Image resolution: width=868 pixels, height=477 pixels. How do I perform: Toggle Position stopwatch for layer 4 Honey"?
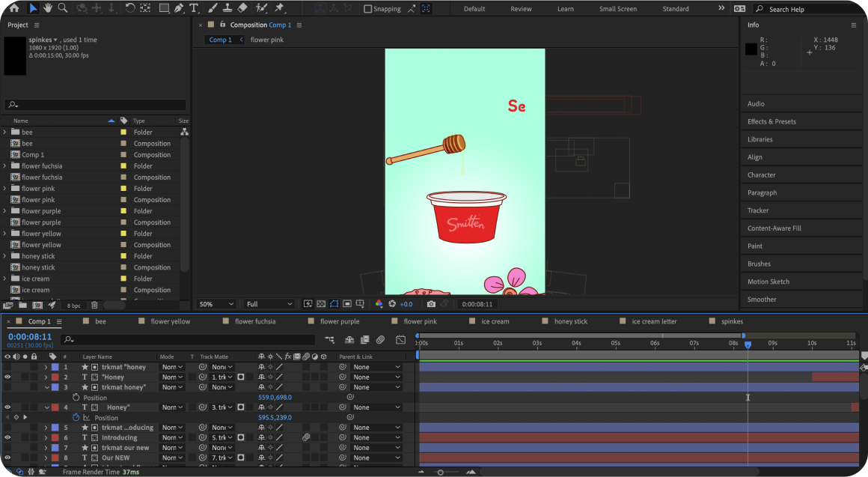click(76, 418)
